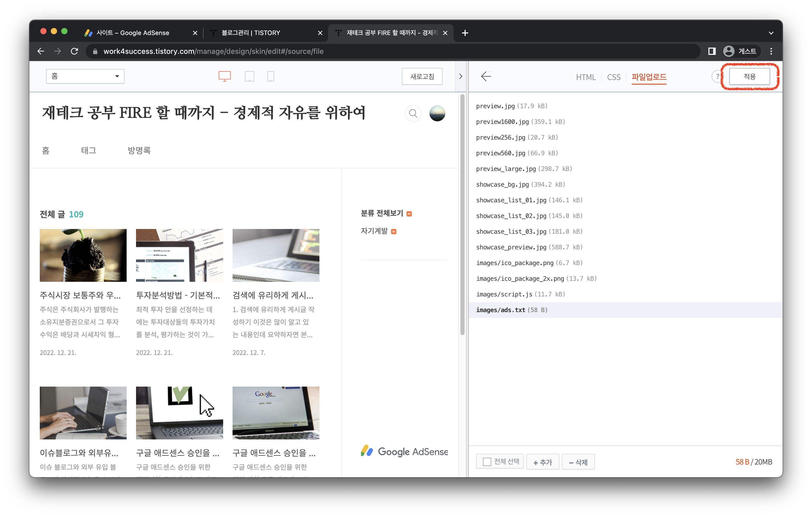This screenshot has height=516, width=812.
Task: Open blog search via magnifier icon
Action: pos(413,113)
